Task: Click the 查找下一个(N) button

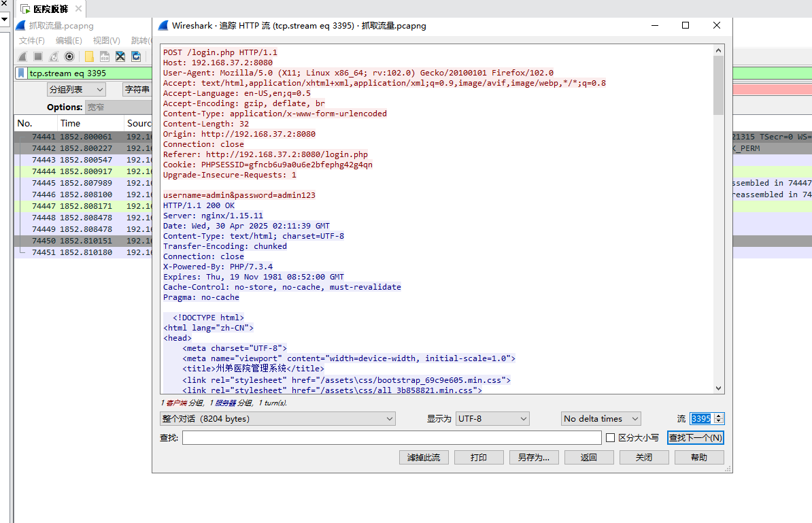Action: (696, 437)
